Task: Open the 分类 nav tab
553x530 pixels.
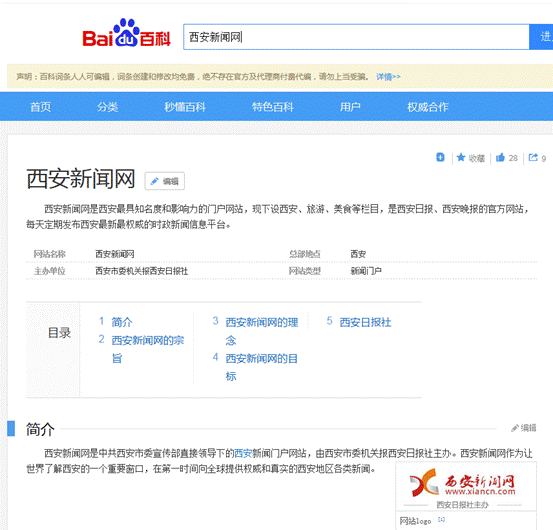Action: point(108,106)
